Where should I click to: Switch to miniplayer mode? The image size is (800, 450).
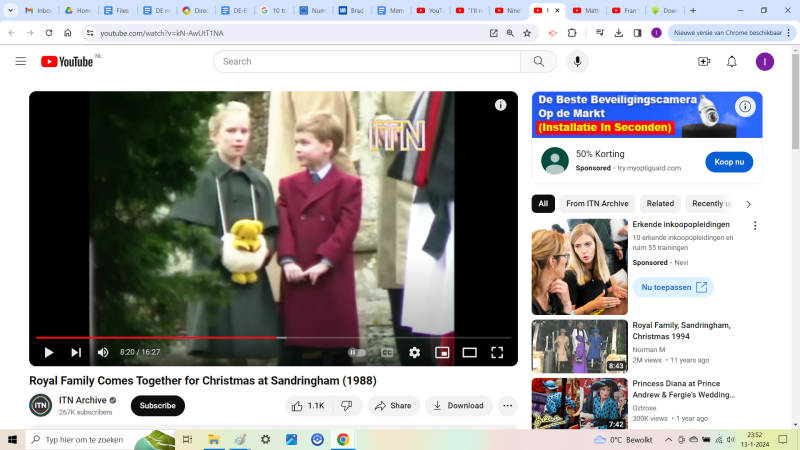tap(442, 352)
